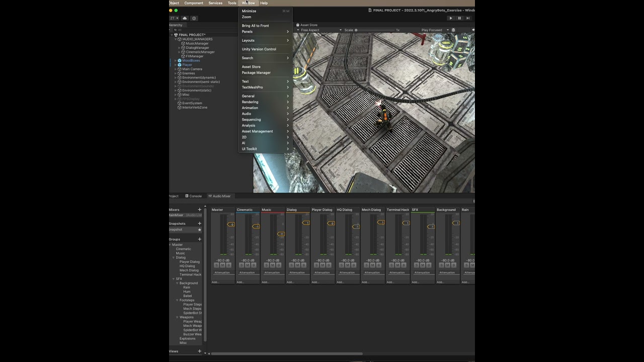Image resolution: width=644 pixels, height=362 pixels.
Task: Click the InteriorVerbZone object icon
Action: [x=180, y=107]
